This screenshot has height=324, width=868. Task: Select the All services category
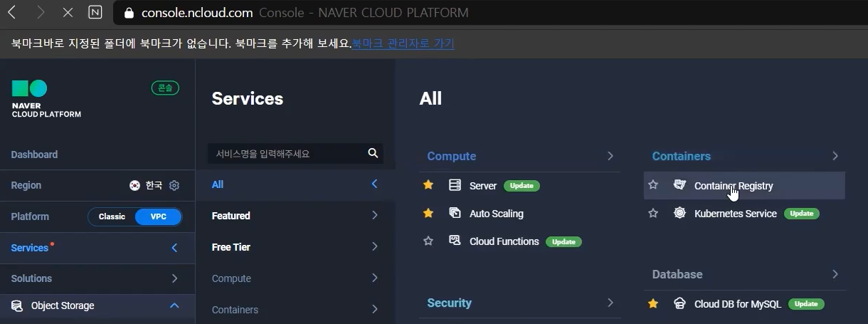(295, 184)
